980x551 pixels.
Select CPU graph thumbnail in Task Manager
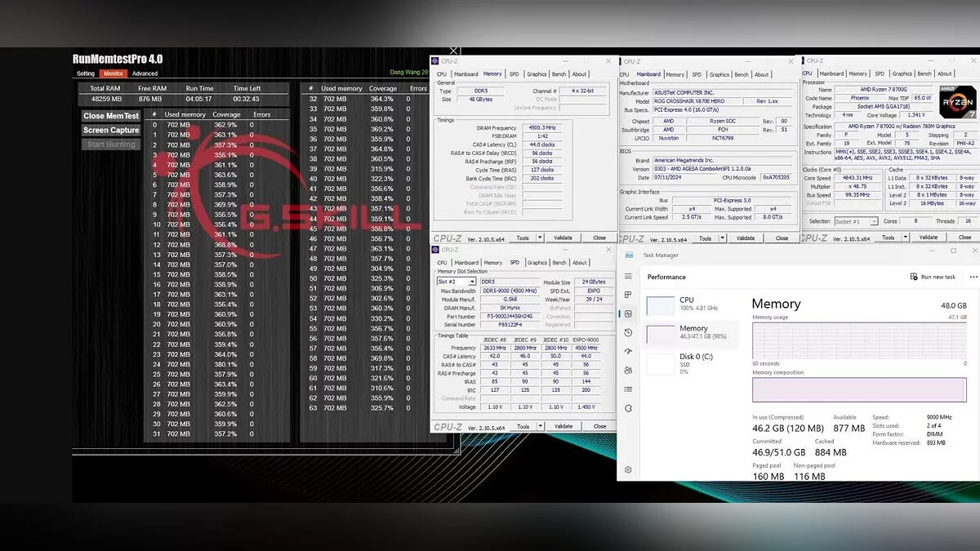[x=661, y=305]
